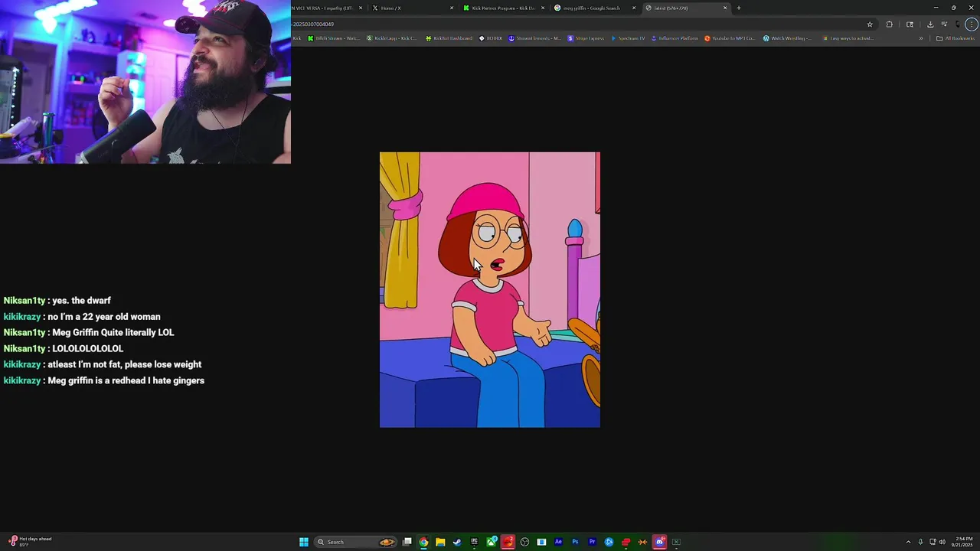980x551 pixels.
Task: Open the weather widget on taskbar
Action: 31,541
